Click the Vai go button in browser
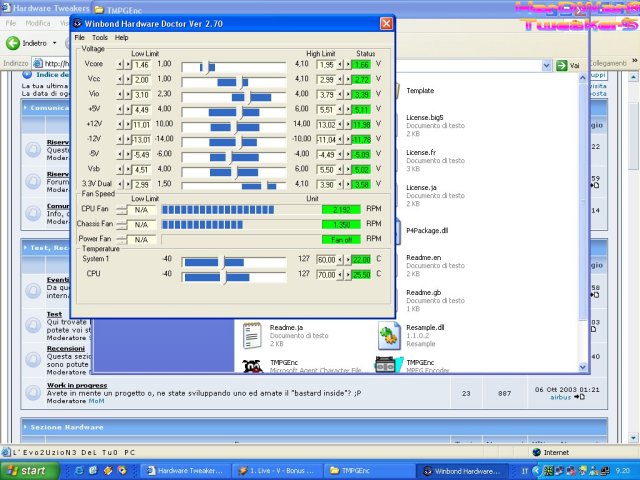The image size is (640, 480). [x=568, y=65]
